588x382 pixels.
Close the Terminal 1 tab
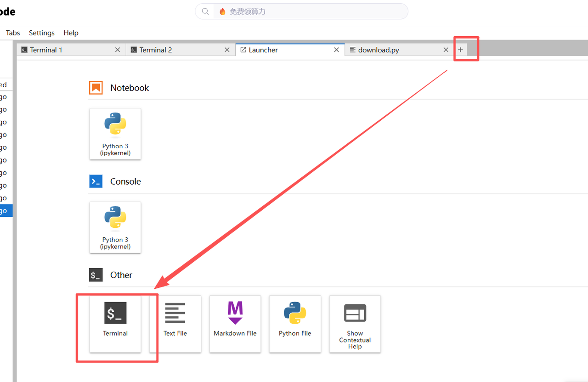coord(118,50)
